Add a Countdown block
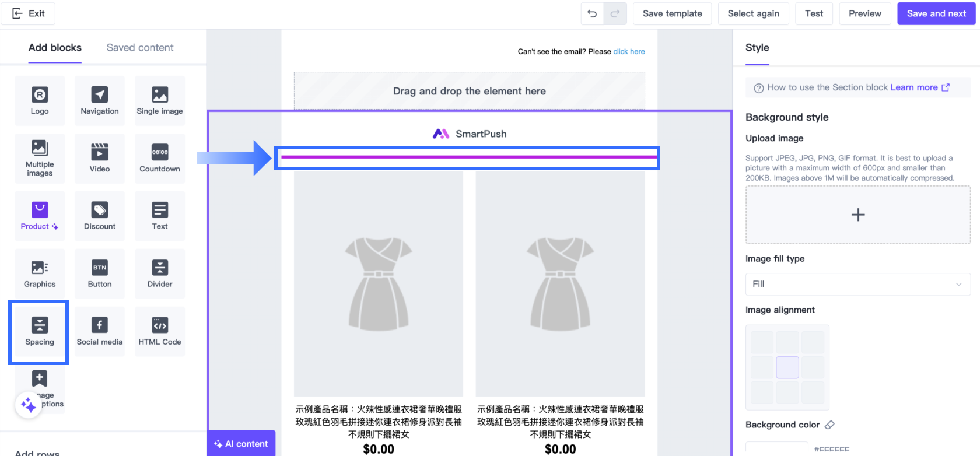 click(x=160, y=158)
